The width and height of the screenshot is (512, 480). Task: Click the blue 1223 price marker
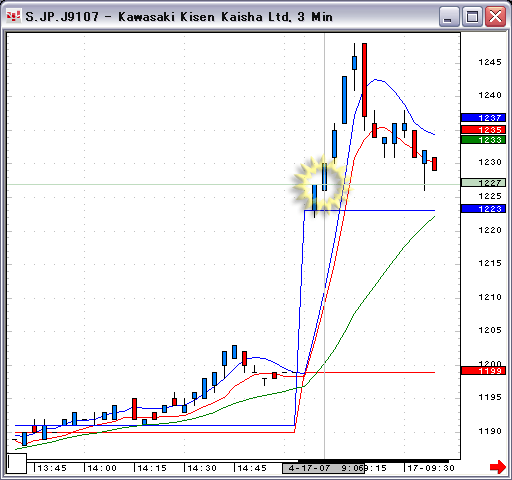point(483,209)
